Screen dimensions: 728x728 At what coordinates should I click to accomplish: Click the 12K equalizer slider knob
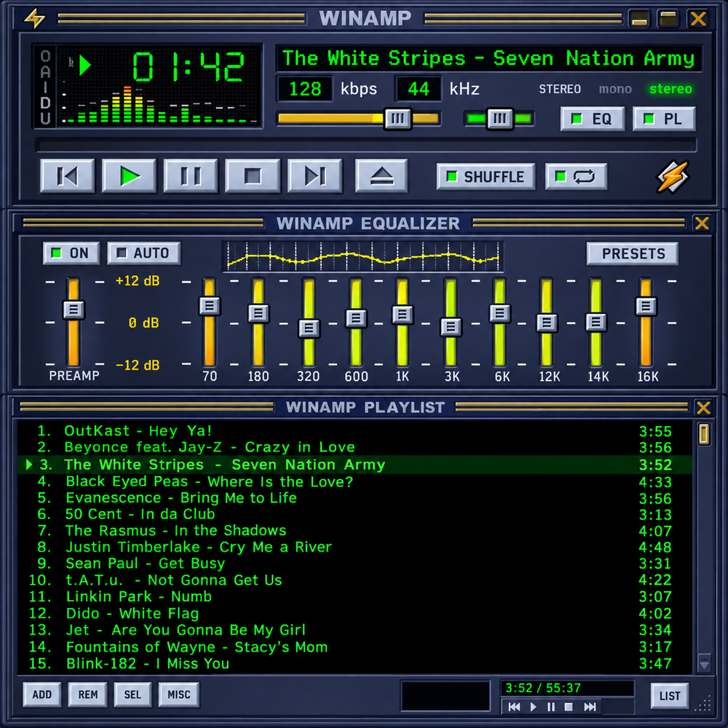coord(547,323)
